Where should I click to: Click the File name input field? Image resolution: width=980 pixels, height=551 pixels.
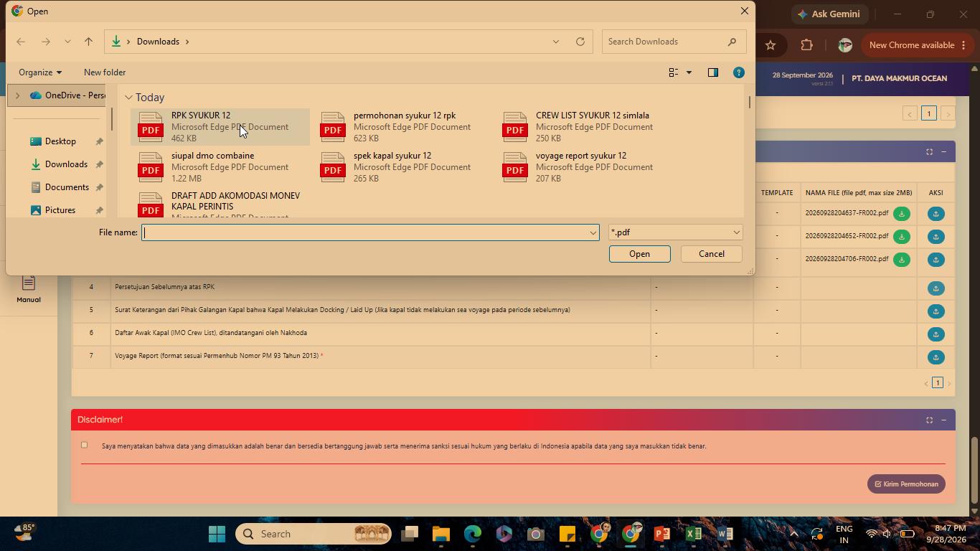370,232
